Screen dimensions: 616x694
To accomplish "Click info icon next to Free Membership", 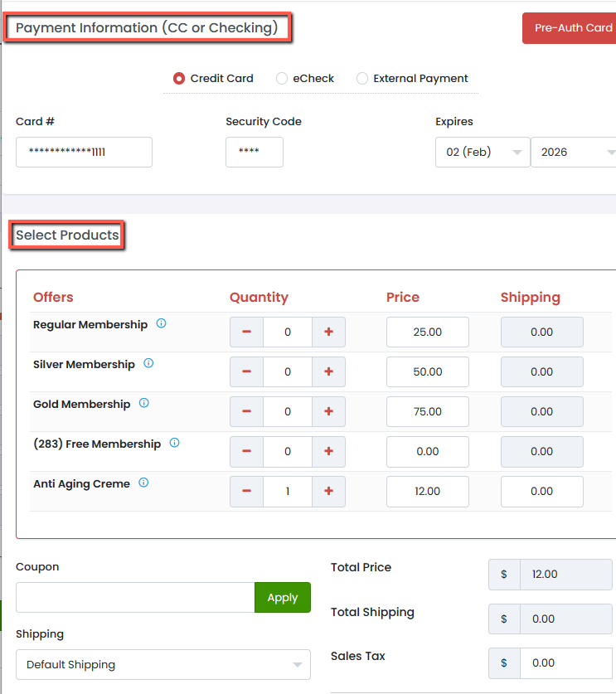I will pos(174,443).
